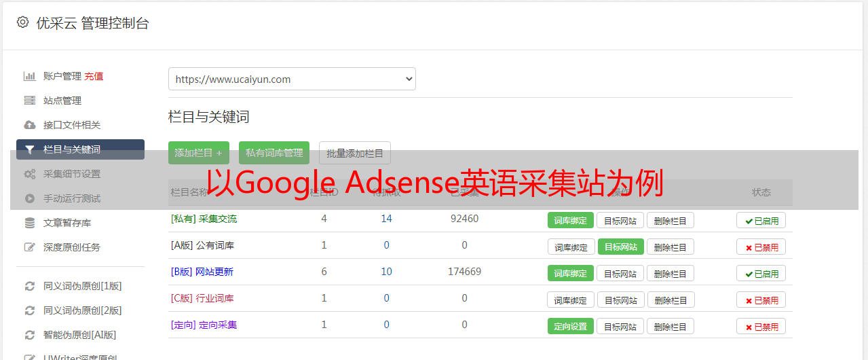Viewport: 868px width, 360px height.
Task: Open 私有词库管理 button
Action: [x=274, y=153]
